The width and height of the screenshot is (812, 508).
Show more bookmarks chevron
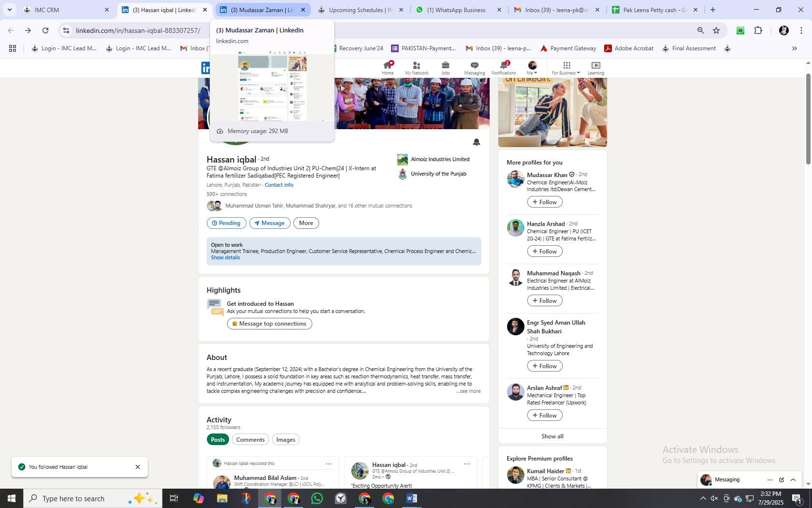(x=794, y=48)
